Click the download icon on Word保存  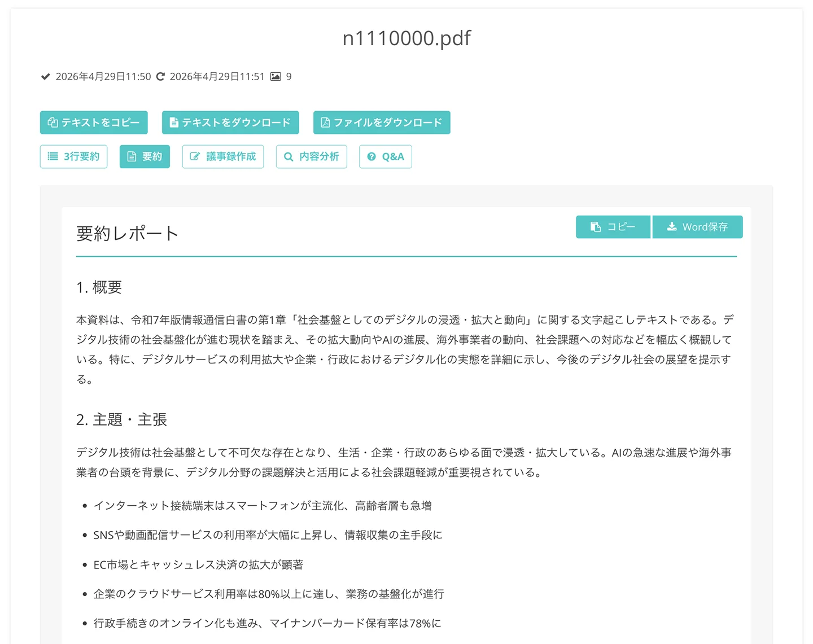pyautogui.click(x=671, y=226)
